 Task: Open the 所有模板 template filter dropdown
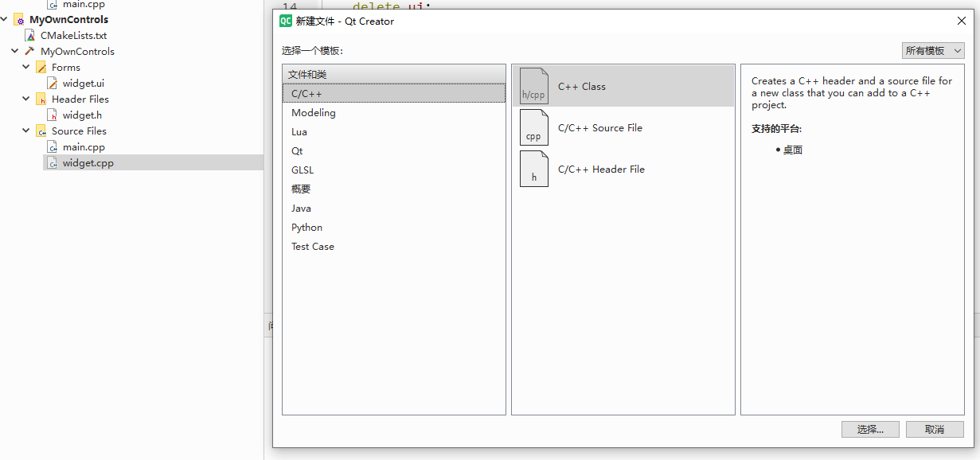point(933,51)
